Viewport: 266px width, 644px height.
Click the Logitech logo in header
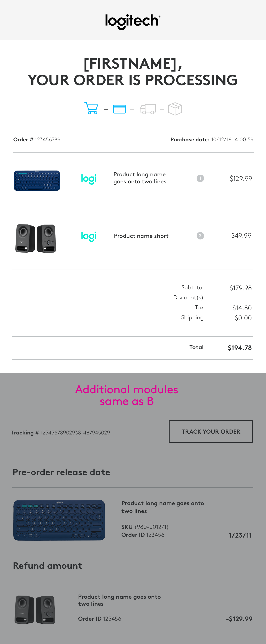point(133,21)
